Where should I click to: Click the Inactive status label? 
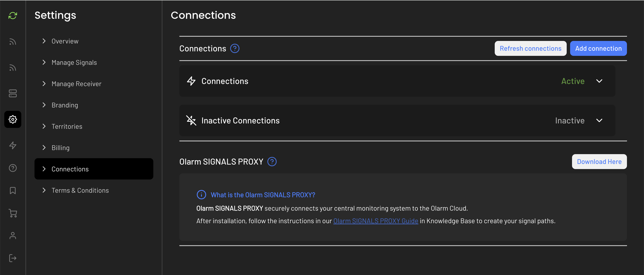(x=570, y=121)
